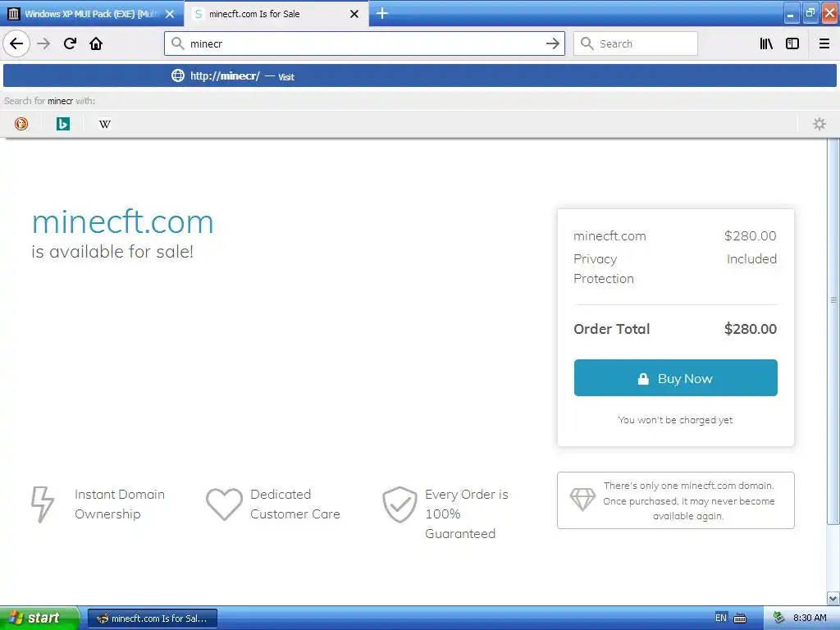The width and height of the screenshot is (840, 630).
Task: Click the Search input box
Action: [x=636, y=43]
